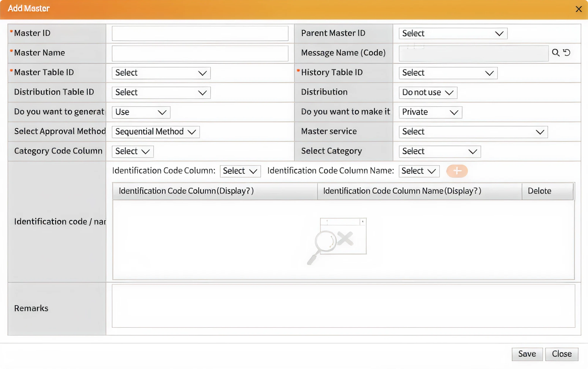Click the search icon beside Message Name field
588x369 pixels.
point(555,53)
